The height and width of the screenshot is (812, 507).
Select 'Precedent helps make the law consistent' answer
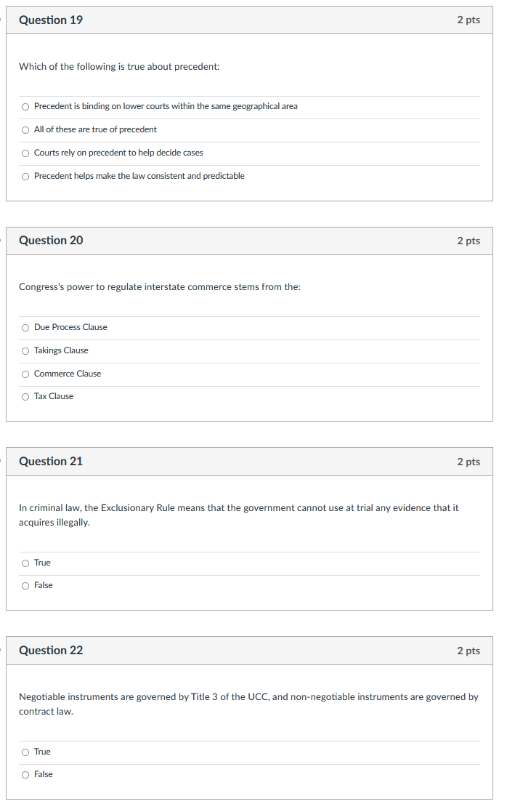25,176
